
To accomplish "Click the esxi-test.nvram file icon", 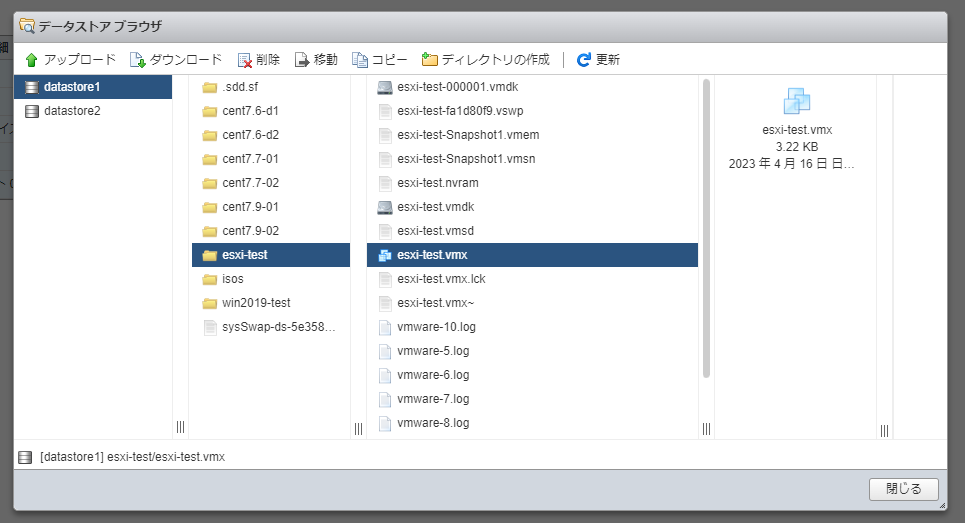I will pos(385,183).
